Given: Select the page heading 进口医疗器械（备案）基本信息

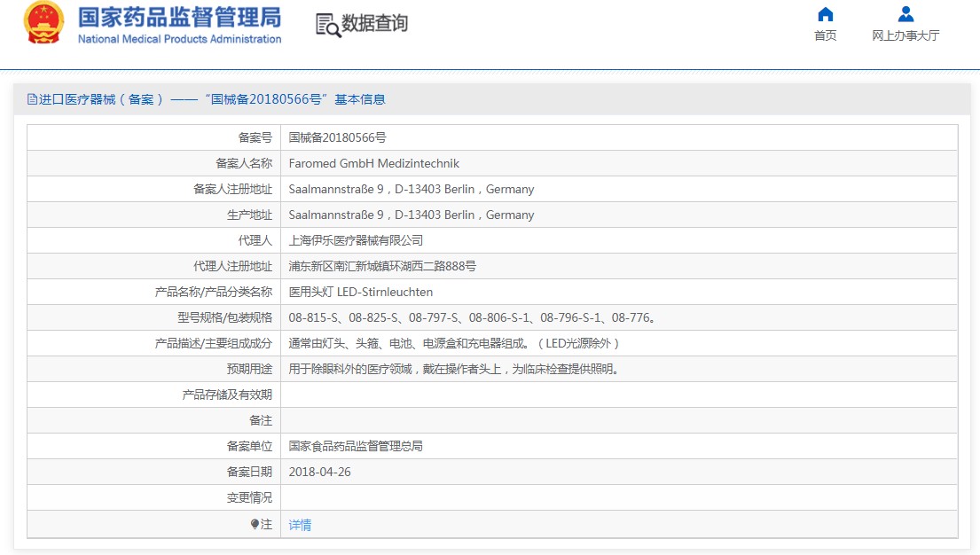Looking at the screenshot, I should point(212,99).
